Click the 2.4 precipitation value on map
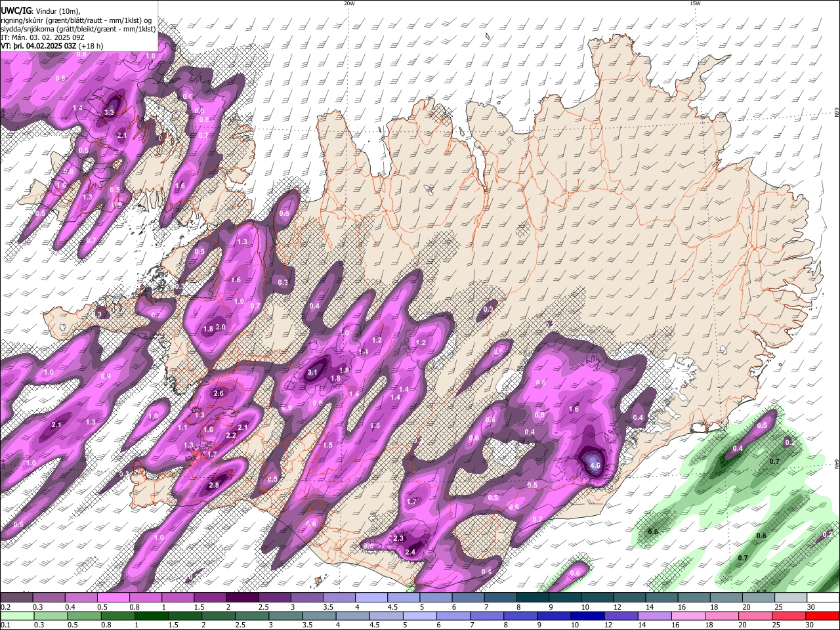The height and width of the screenshot is (630, 840). 411,552
